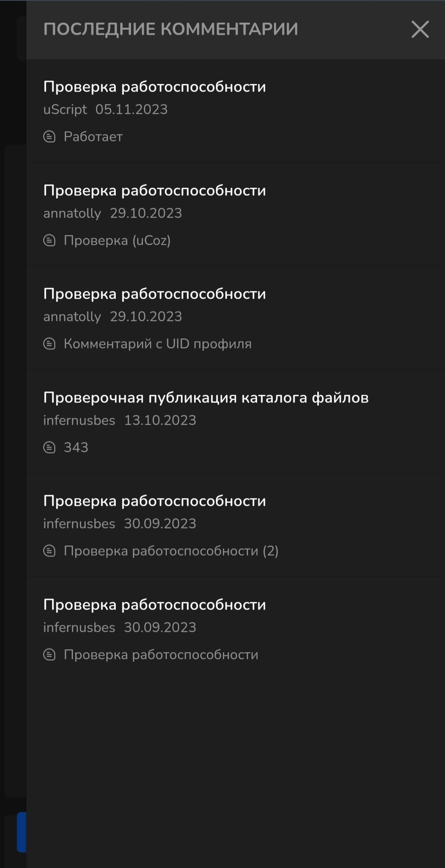Click the date 05.11.2023 next to uScript
The height and width of the screenshot is (868, 445).
click(131, 110)
